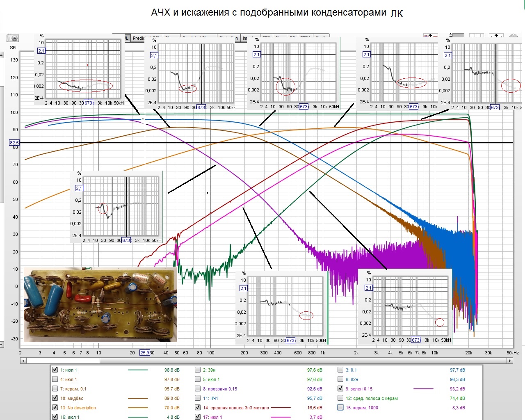Uncheck trace "17: июл 1"
The height and width of the screenshot is (420, 525).
(x=198, y=417)
